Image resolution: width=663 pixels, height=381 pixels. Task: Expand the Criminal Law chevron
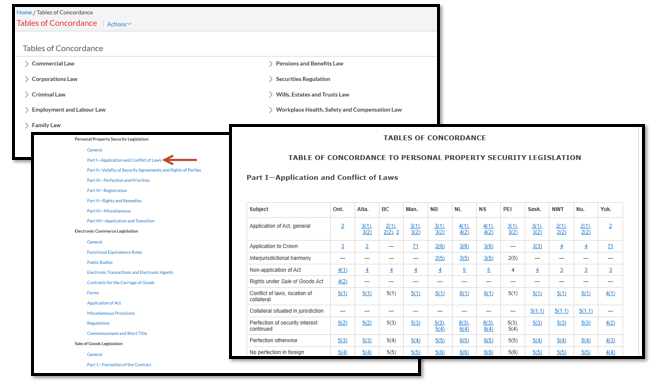click(x=26, y=95)
